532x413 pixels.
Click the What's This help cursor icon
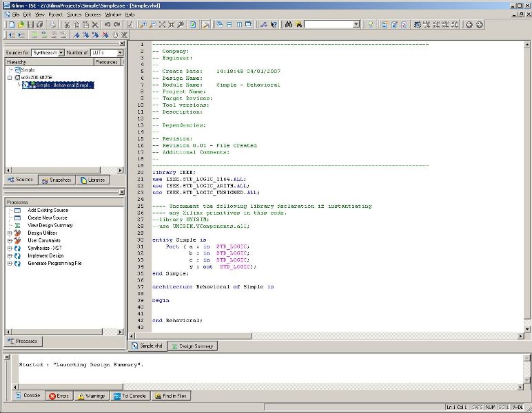click(x=274, y=24)
